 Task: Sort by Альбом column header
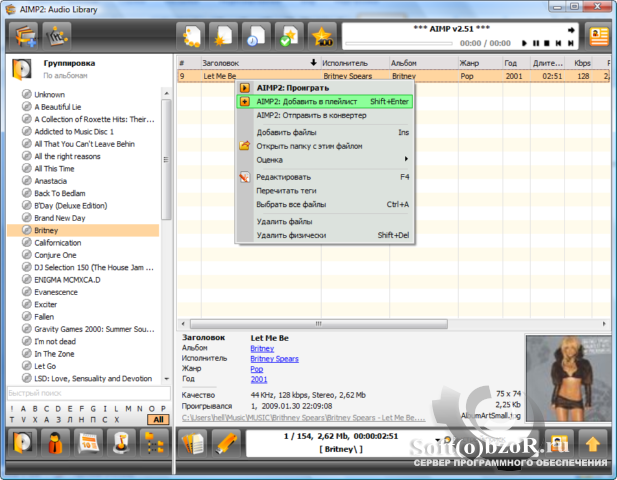click(423, 63)
